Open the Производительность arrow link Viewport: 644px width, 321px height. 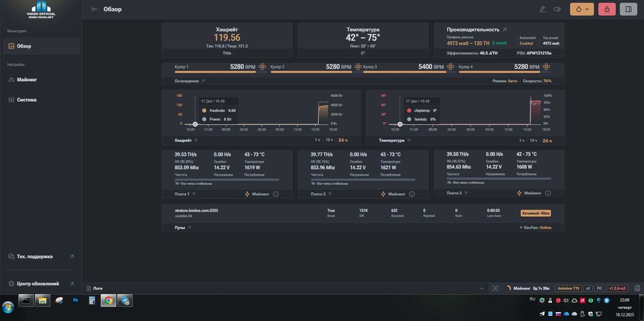(x=505, y=30)
